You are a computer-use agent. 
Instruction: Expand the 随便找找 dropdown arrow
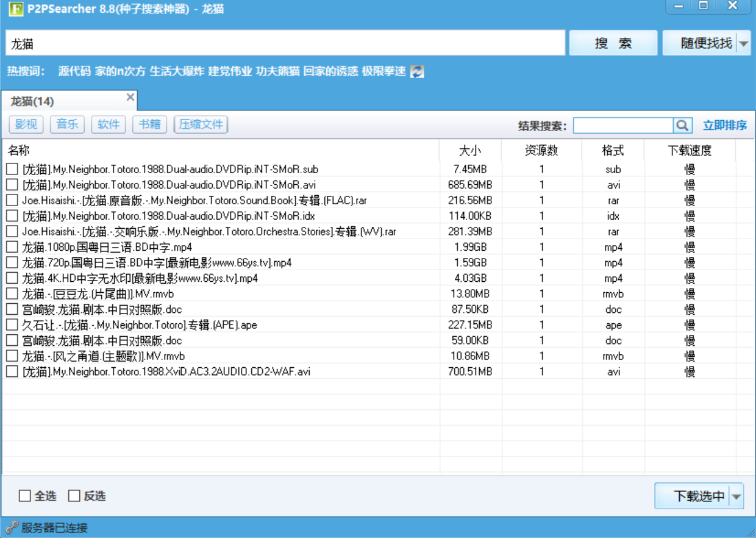tap(743, 43)
